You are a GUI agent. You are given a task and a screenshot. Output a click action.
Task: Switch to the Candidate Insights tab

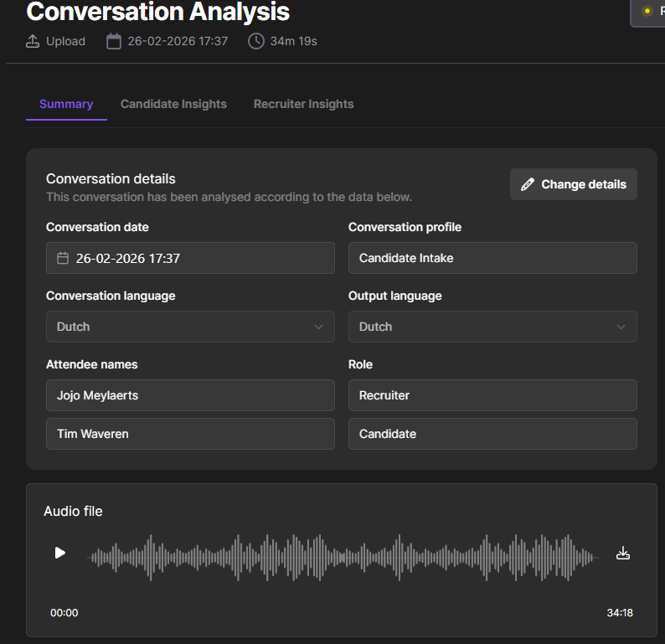tap(173, 104)
